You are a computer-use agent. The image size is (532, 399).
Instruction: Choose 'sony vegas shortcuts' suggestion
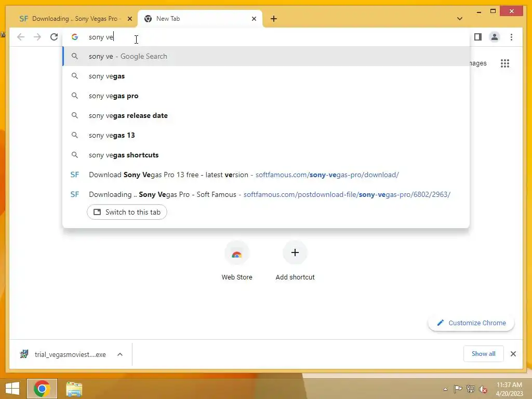point(266,155)
